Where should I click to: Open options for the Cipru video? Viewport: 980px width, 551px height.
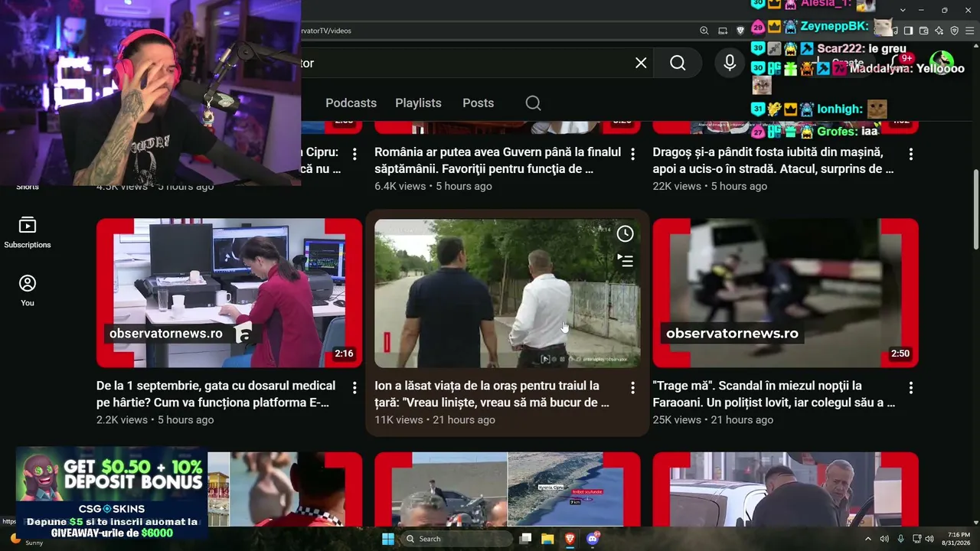click(354, 154)
